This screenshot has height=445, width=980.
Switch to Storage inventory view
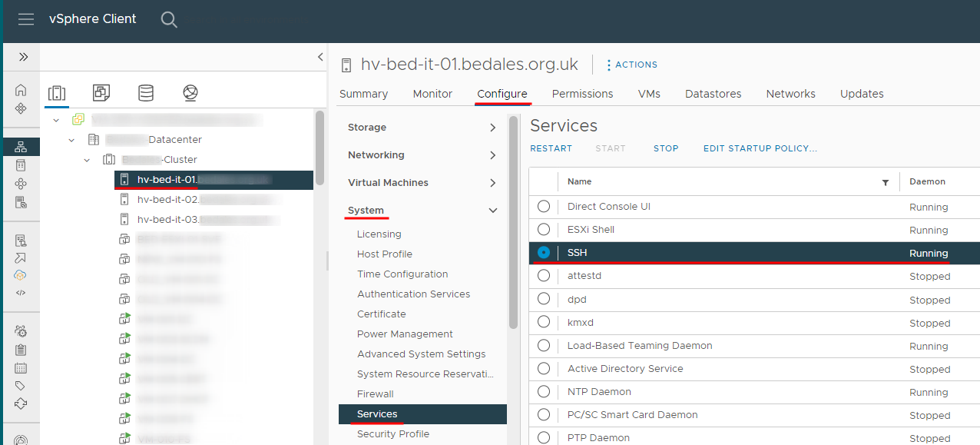click(145, 93)
